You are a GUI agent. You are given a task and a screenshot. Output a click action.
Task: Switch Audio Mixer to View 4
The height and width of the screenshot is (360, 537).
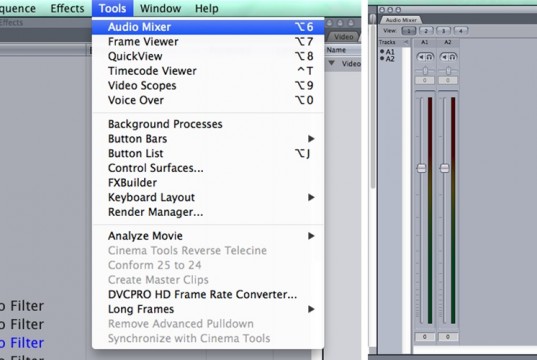pyautogui.click(x=461, y=31)
